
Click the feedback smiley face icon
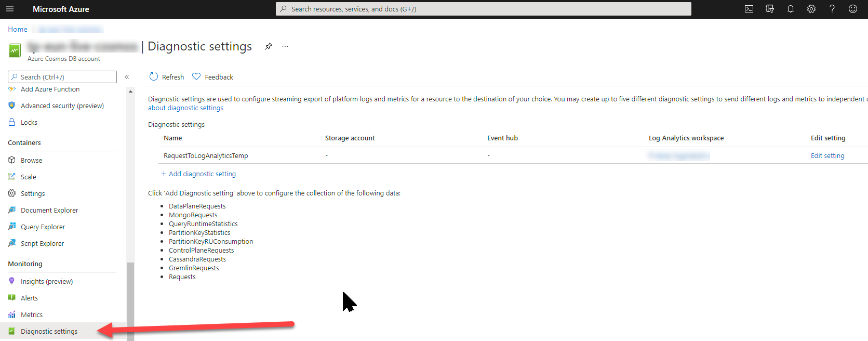[x=852, y=9]
